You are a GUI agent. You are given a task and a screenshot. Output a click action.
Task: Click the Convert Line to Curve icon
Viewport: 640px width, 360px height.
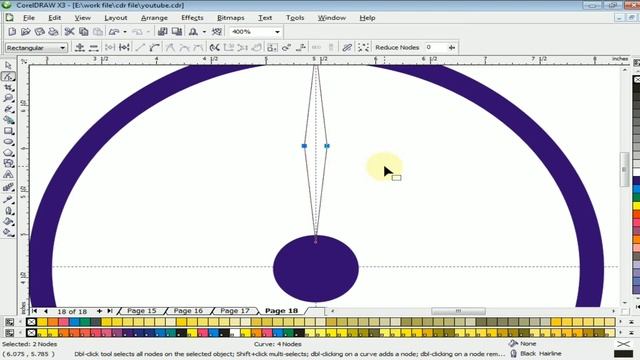click(x=154, y=47)
